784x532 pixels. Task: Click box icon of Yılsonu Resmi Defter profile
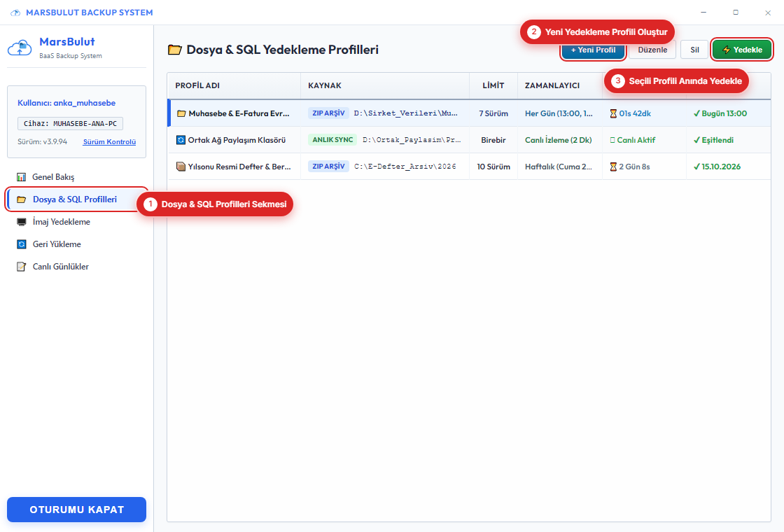pyautogui.click(x=181, y=167)
